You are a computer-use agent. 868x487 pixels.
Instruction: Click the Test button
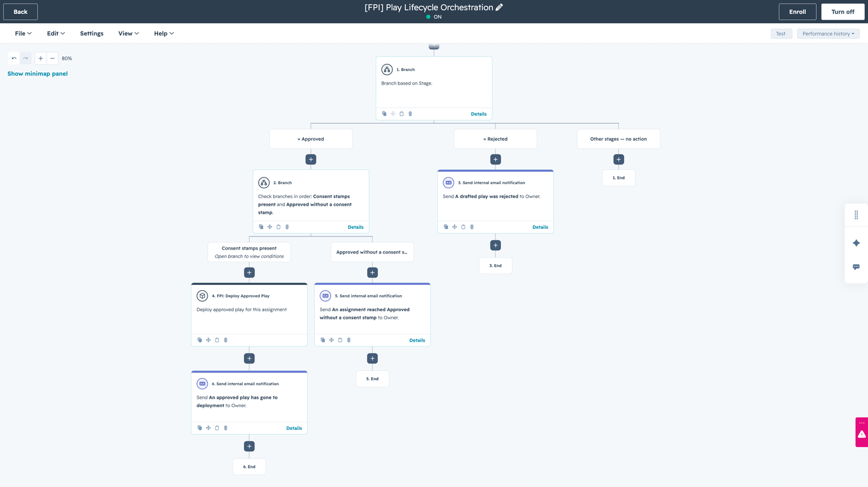point(780,34)
